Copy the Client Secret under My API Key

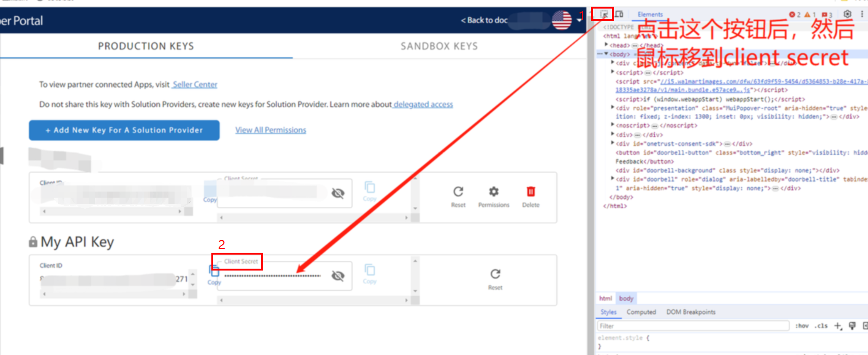369,274
